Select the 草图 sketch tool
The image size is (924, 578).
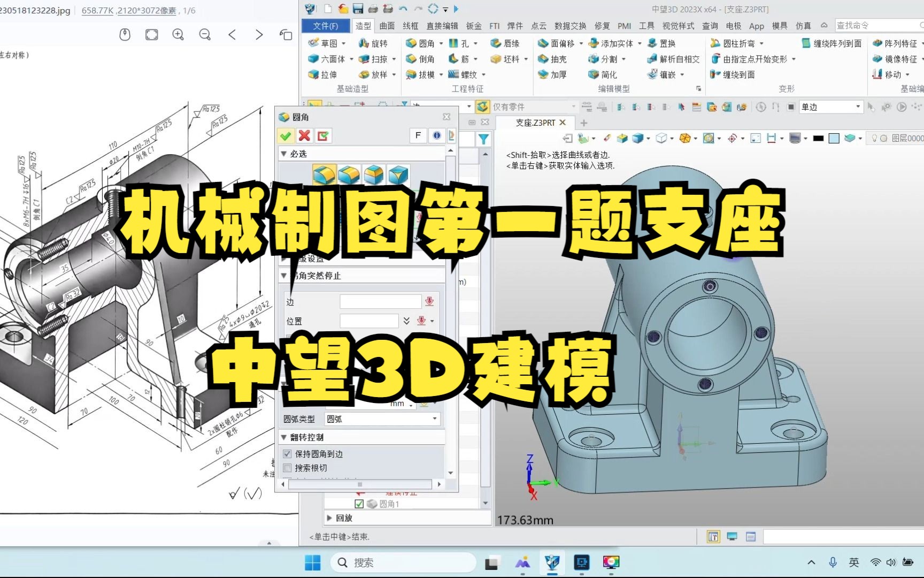[x=323, y=43]
